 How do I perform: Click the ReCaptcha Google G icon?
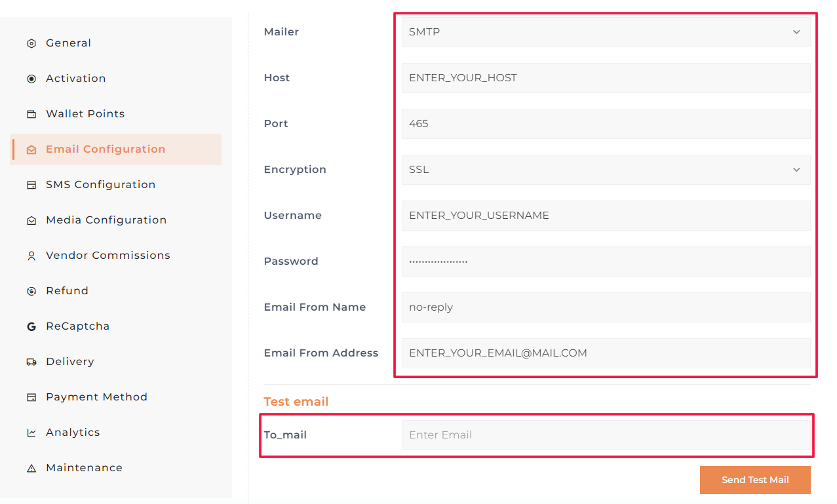(x=31, y=327)
